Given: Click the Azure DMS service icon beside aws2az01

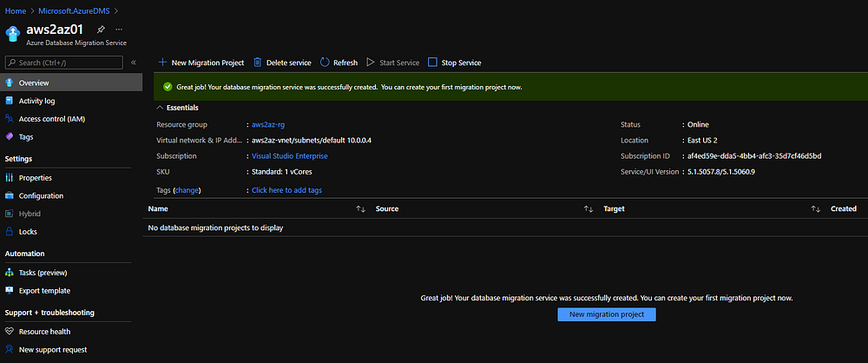Looking at the screenshot, I should point(13,34).
